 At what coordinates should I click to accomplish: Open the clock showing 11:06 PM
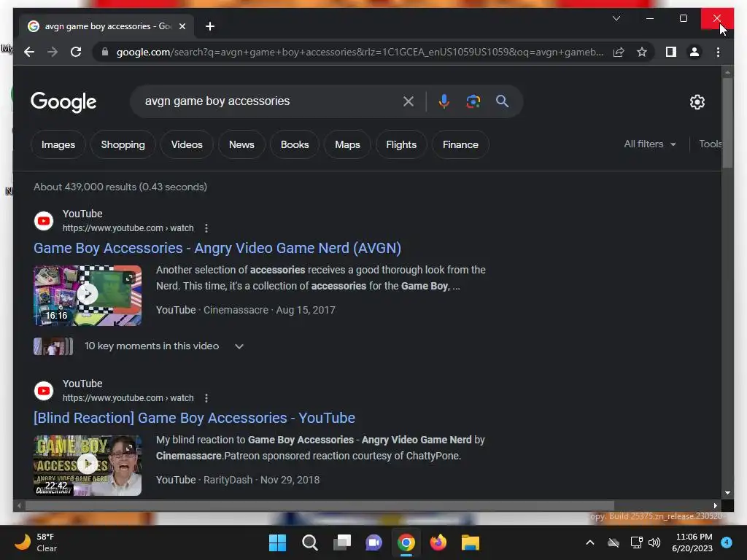point(692,542)
